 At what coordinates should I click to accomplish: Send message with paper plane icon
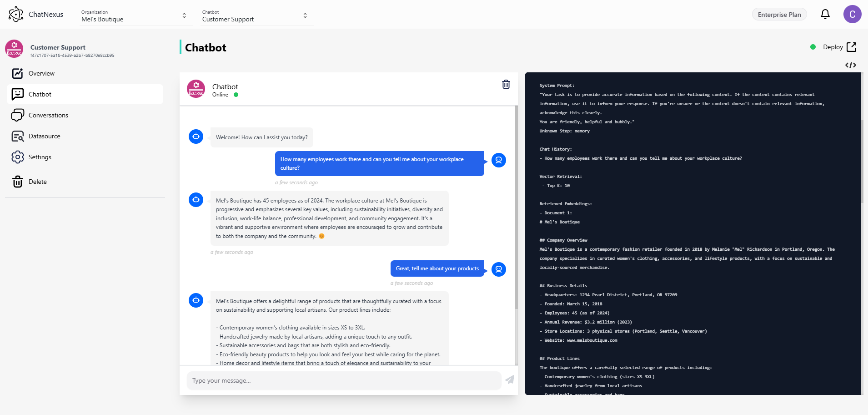click(510, 380)
